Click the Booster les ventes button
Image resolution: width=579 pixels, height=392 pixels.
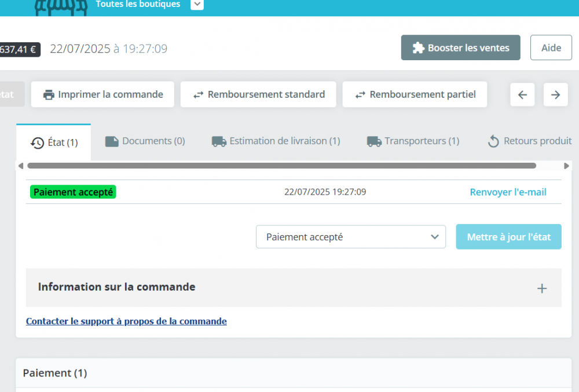click(x=460, y=47)
